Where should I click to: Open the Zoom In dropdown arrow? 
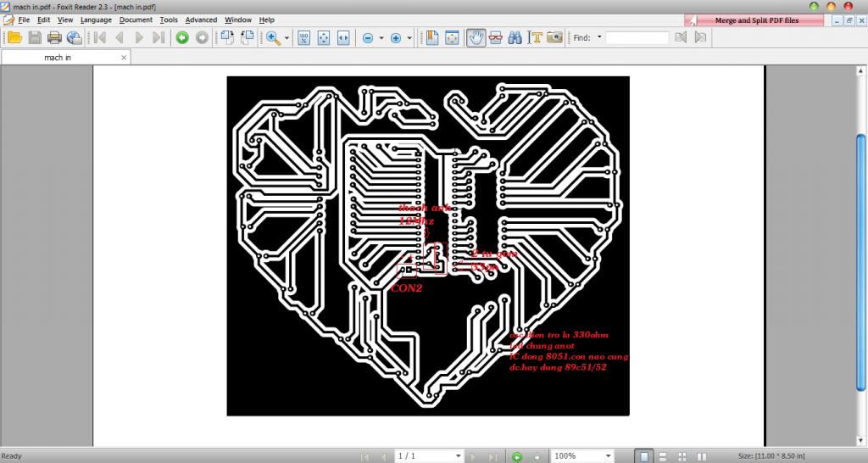point(409,38)
